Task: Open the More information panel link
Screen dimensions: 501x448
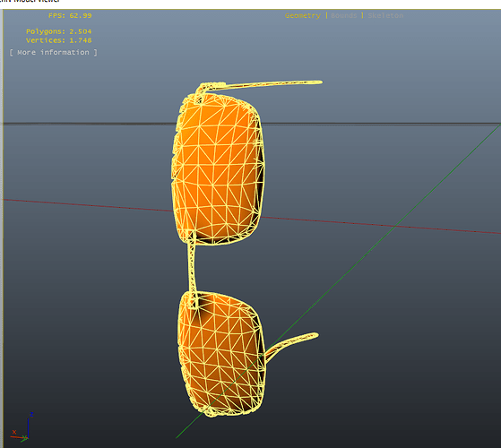Action: pyautogui.click(x=54, y=52)
